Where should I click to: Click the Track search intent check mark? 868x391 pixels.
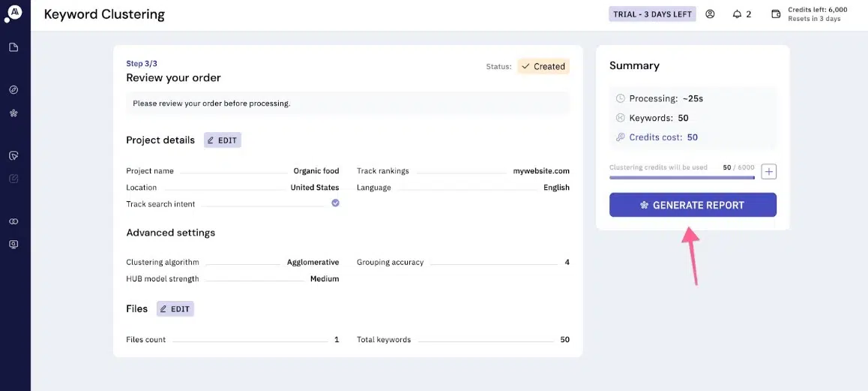point(335,203)
